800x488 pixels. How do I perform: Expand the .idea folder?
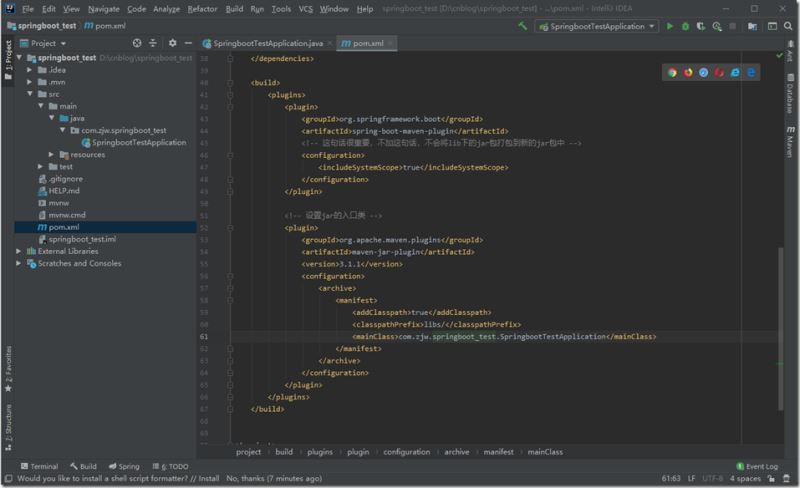(x=29, y=70)
